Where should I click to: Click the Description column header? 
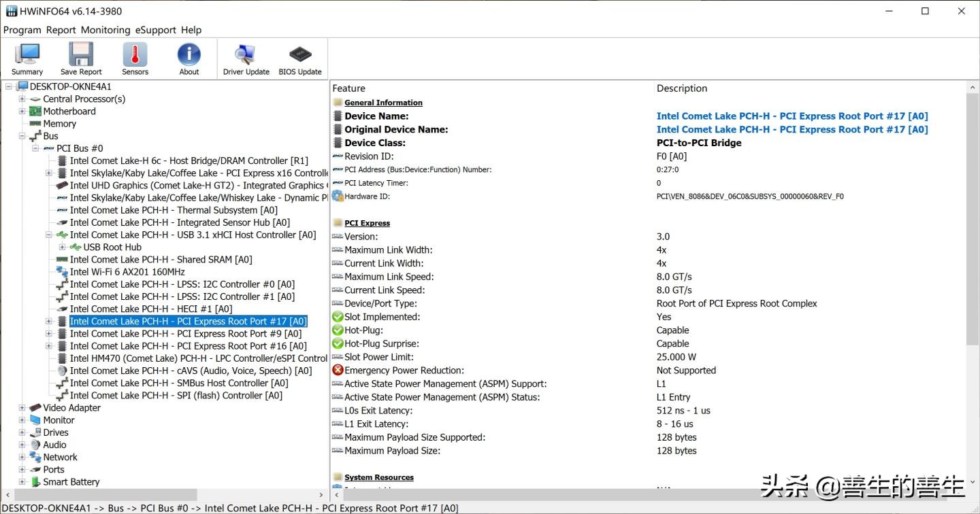(x=681, y=88)
